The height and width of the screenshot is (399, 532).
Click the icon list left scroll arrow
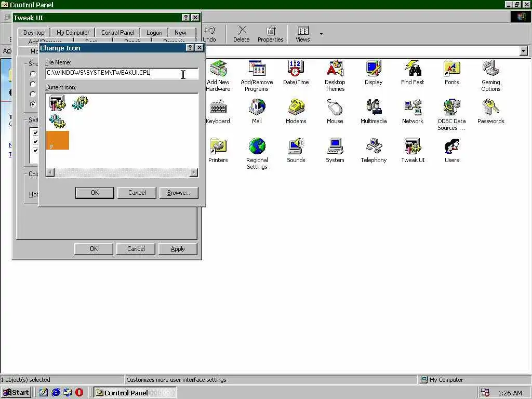point(50,172)
